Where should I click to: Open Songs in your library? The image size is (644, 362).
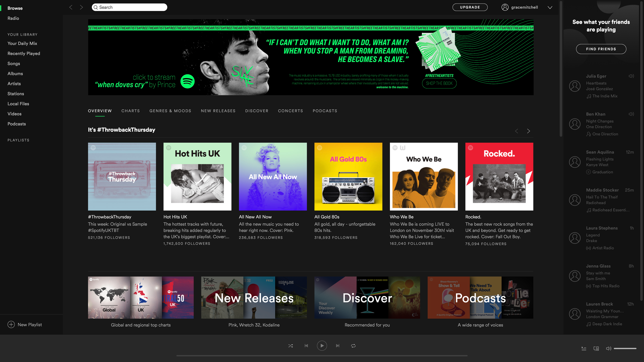14,64
